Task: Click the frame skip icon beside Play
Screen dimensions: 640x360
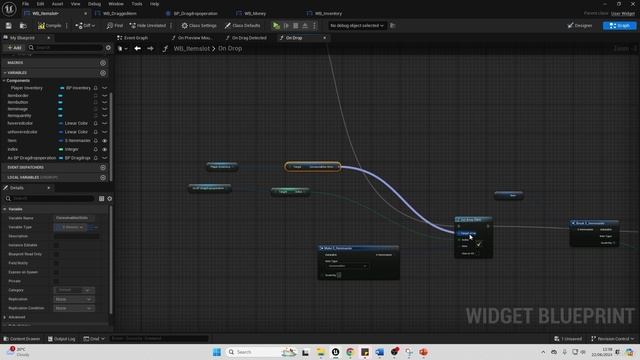Action: point(286,26)
